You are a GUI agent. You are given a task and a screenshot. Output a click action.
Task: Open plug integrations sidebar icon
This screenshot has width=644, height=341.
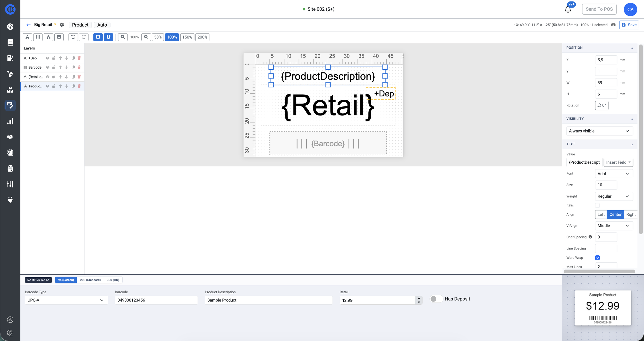[10, 200]
